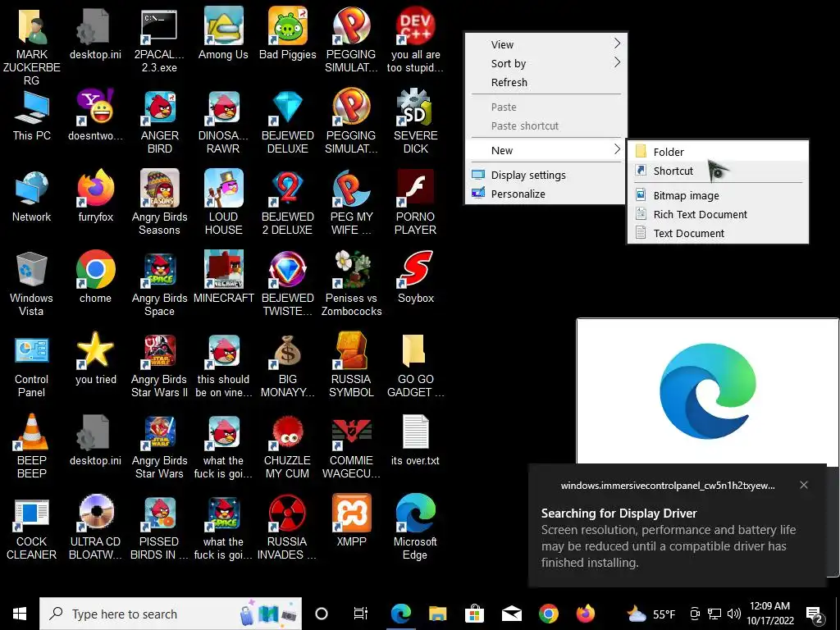Create a new Bitmap image

(x=718, y=195)
